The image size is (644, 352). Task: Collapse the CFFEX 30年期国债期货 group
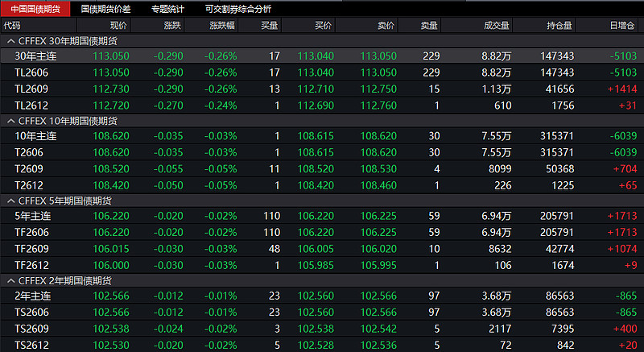(x=11, y=41)
